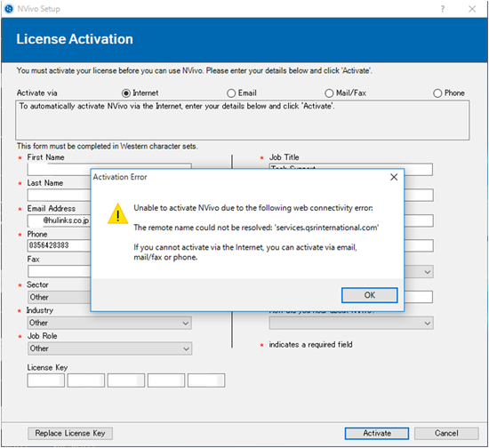Click the yellow warning triangle icon
This screenshot has height=448, width=489.
point(118,214)
